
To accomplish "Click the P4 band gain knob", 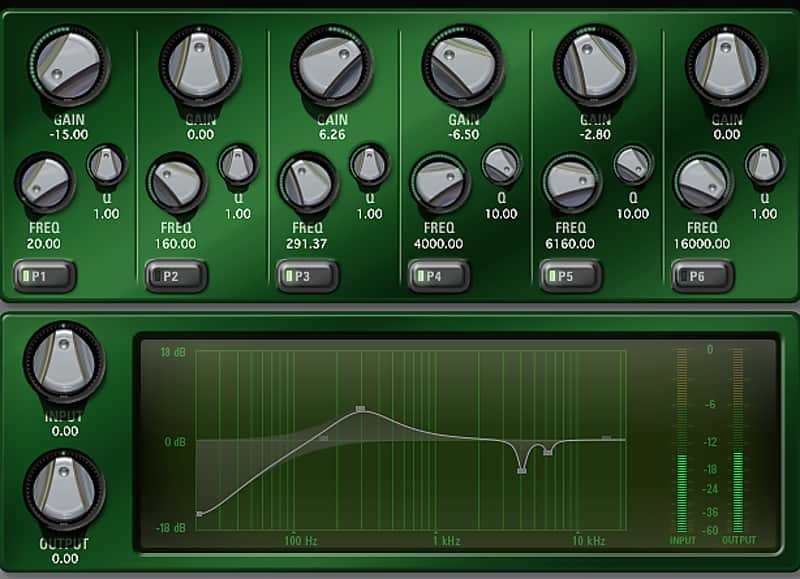I will click(x=463, y=65).
